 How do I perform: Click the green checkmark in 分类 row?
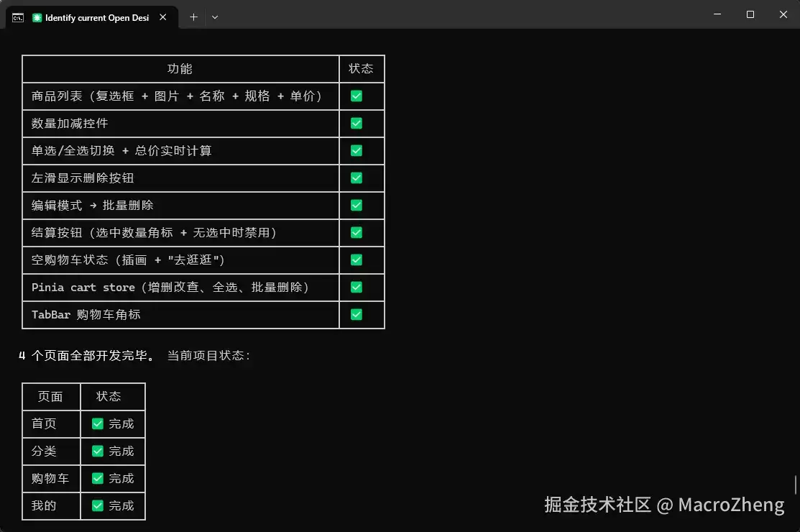tap(98, 451)
